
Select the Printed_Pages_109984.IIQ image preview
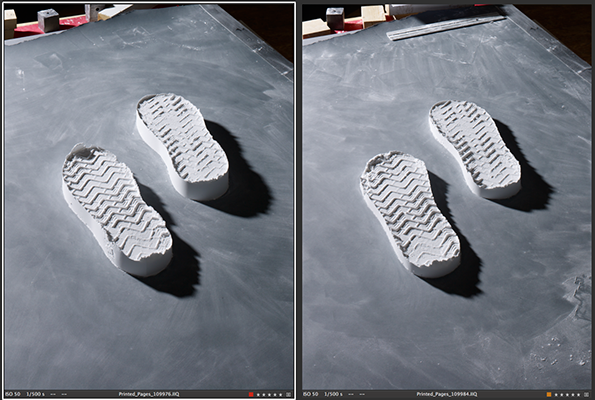tap(447, 197)
